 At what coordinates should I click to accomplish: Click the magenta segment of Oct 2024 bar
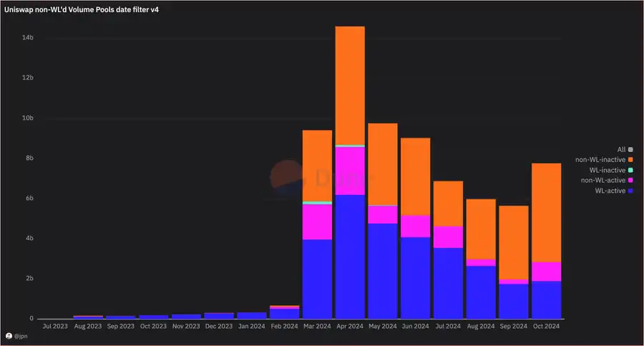pyautogui.click(x=546, y=271)
